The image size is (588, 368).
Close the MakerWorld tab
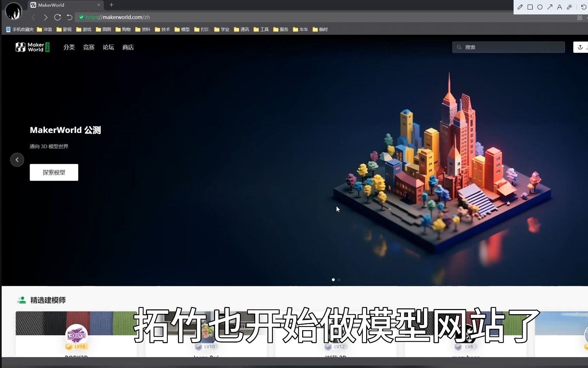click(x=99, y=5)
